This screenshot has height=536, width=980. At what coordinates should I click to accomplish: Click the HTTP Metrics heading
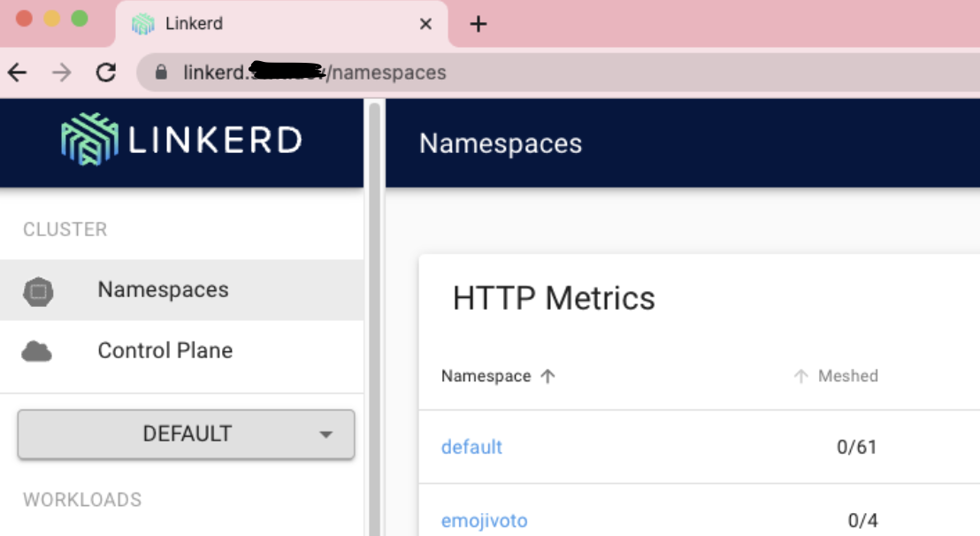[554, 298]
